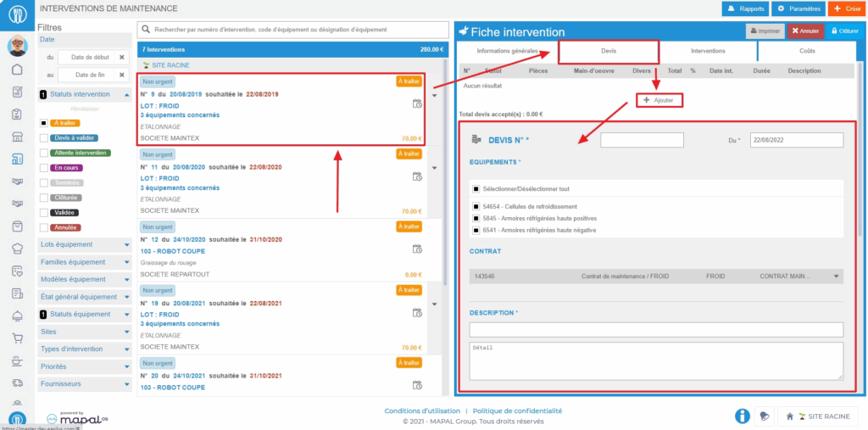
Task: Open the home icon in left sidebar
Action: (x=17, y=70)
